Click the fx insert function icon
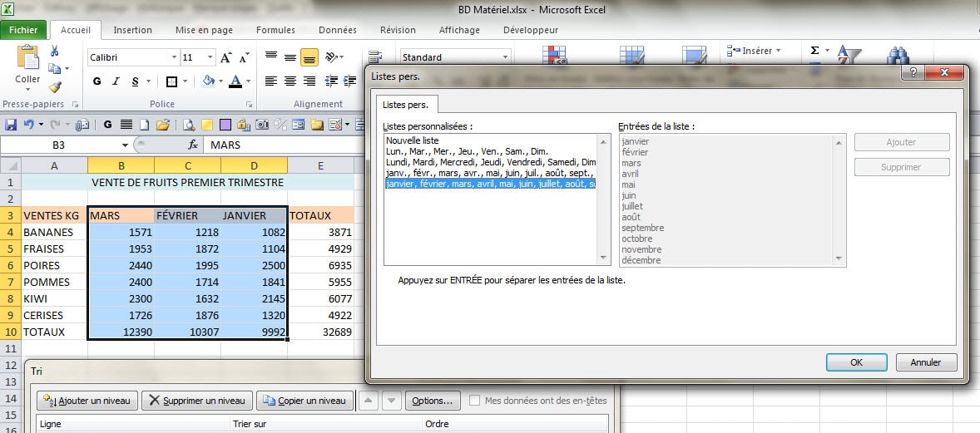980x433 pixels. tap(192, 145)
